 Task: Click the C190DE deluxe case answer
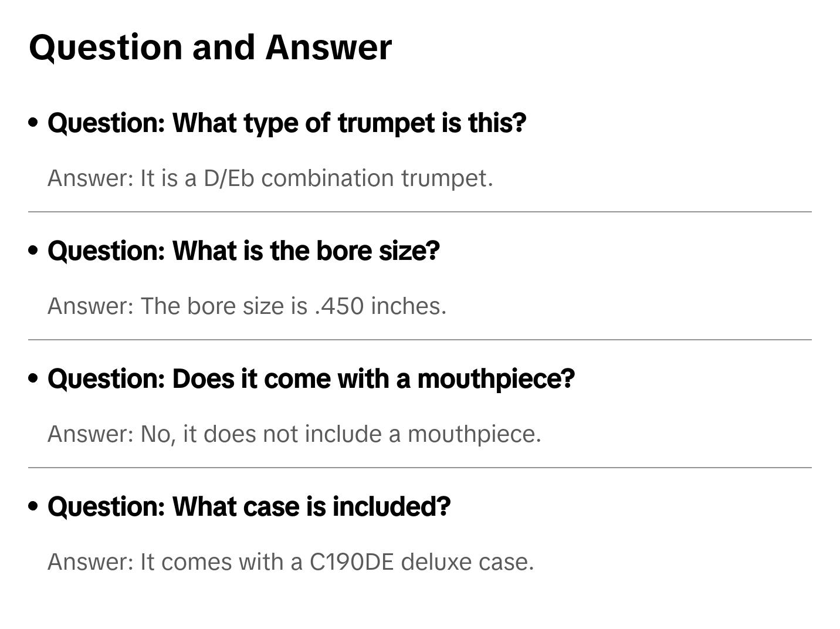[290, 562]
